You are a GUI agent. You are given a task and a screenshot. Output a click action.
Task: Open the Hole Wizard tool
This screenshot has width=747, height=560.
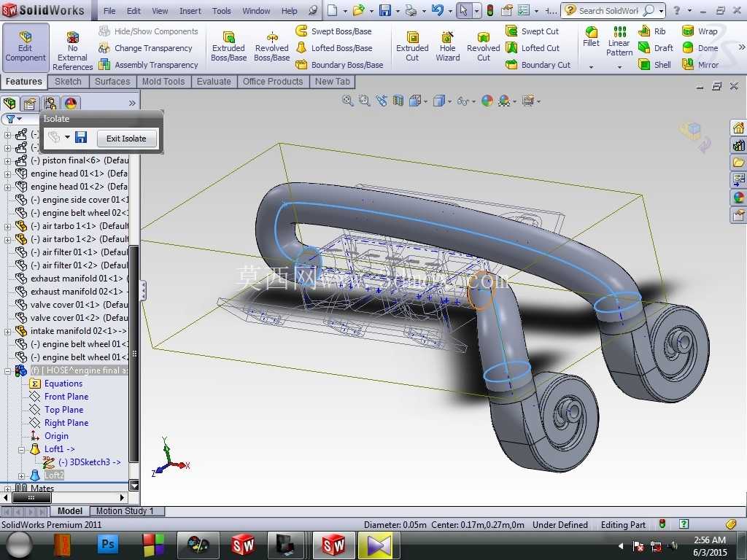pyautogui.click(x=447, y=47)
